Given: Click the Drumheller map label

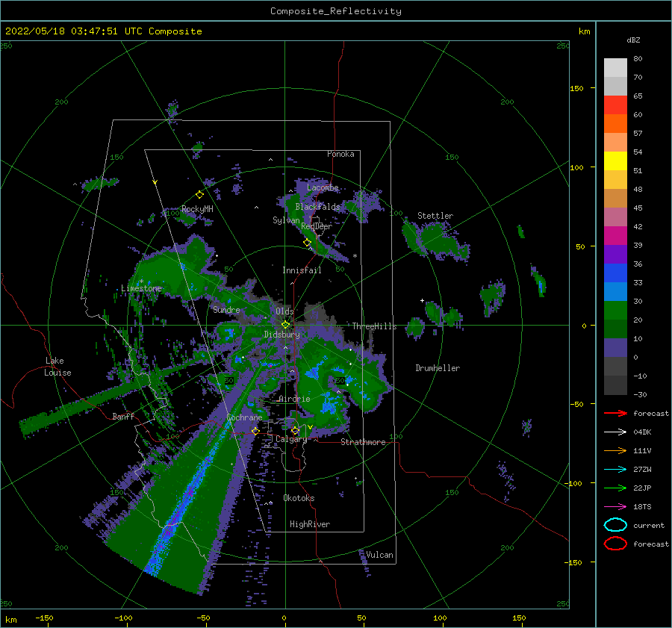Looking at the screenshot, I should click(438, 368).
